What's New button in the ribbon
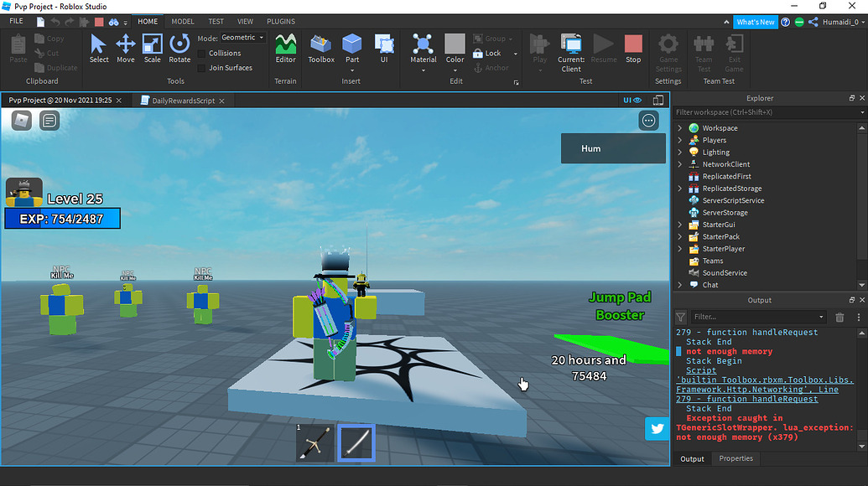Viewport: 868px width, 486px height. click(754, 22)
